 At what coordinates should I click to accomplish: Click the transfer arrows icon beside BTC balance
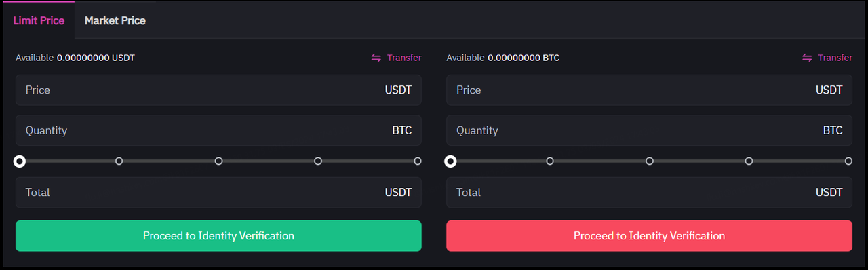(807, 58)
